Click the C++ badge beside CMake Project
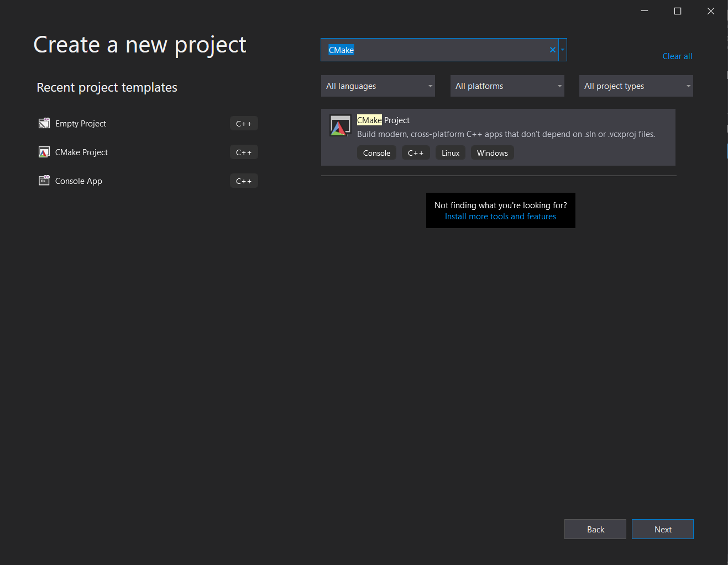 pos(244,152)
